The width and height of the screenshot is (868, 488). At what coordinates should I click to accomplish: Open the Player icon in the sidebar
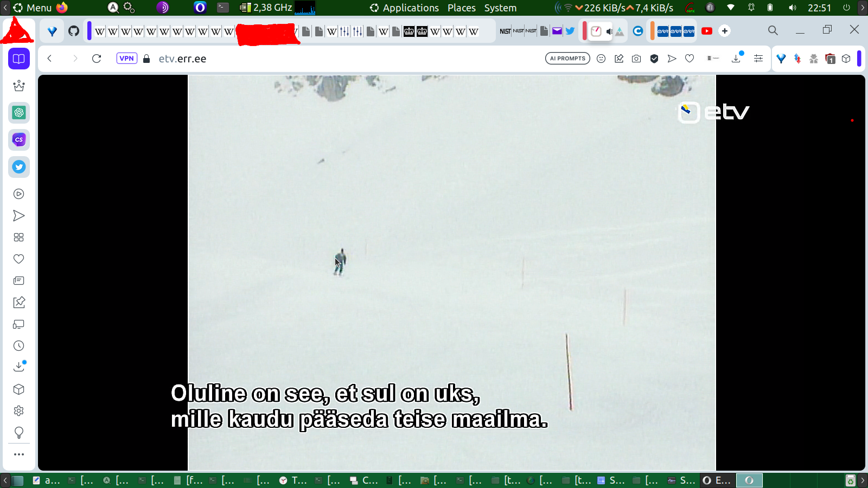coord(19,194)
